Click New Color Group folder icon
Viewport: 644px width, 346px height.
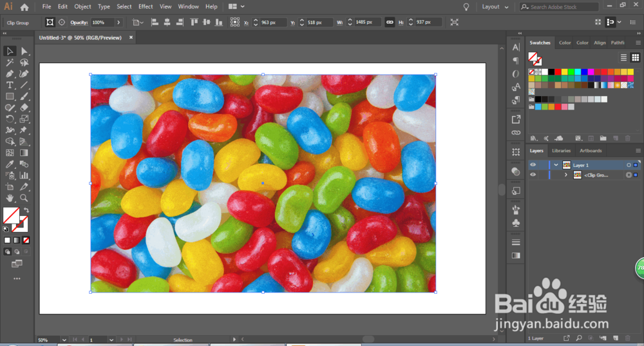pos(603,139)
